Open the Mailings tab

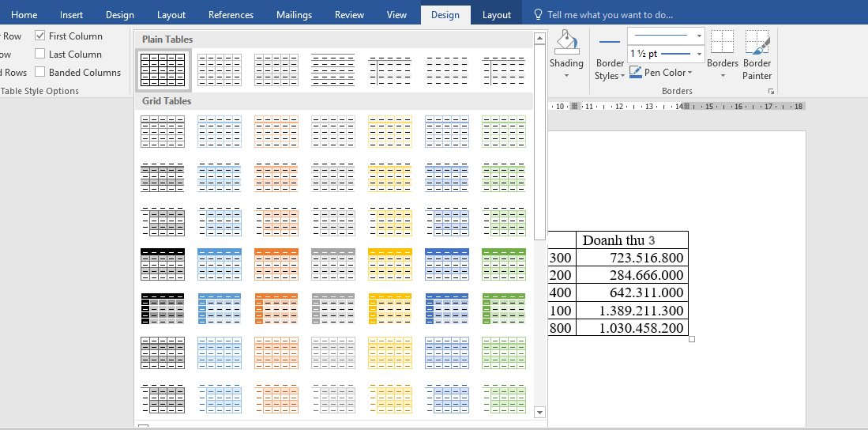294,15
